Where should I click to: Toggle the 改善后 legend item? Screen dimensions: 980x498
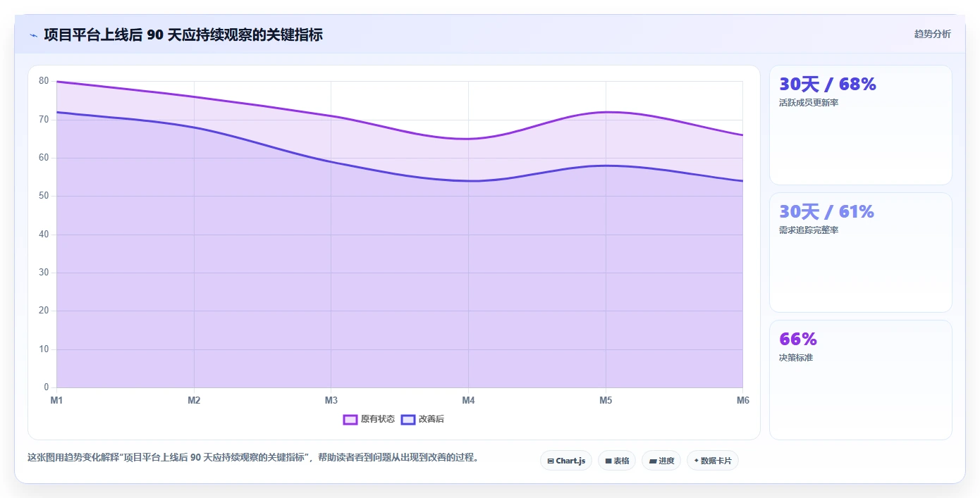[422, 419]
